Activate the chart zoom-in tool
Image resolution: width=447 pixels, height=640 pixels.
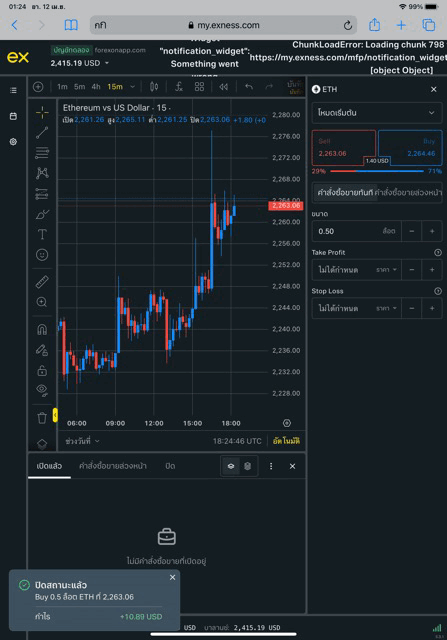tap(42, 302)
